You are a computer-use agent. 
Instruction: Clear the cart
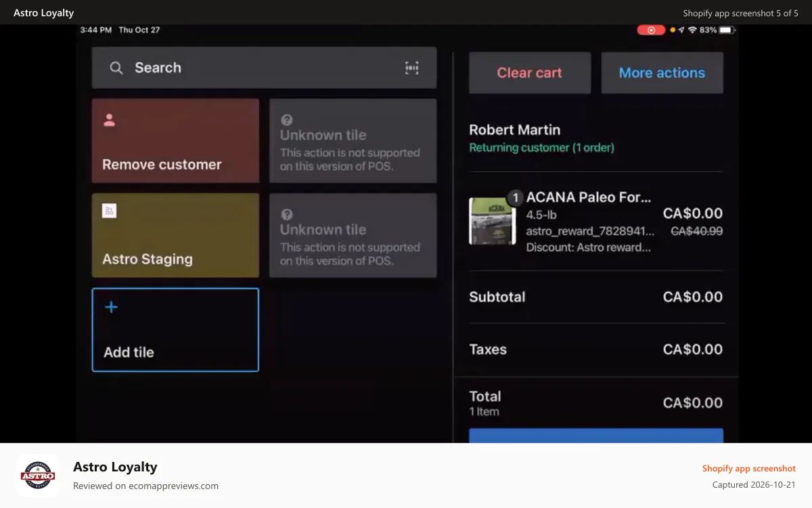pyautogui.click(x=530, y=73)
